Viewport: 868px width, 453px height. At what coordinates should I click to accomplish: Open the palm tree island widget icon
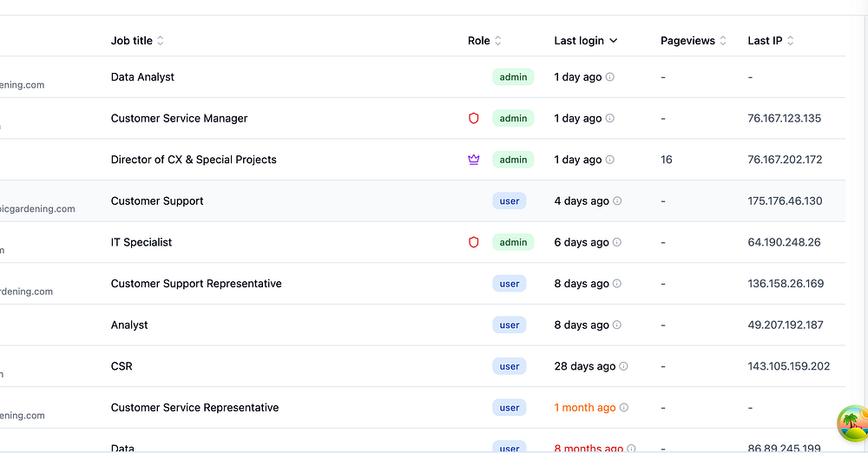[x=852, y=424]
